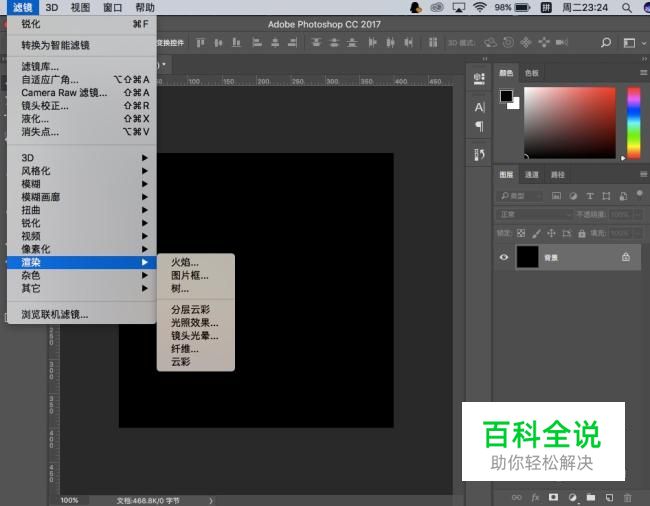Screen dimensions: 650x506
Task: Click the search icon in the options bar
Action: (x=606, y=42)
